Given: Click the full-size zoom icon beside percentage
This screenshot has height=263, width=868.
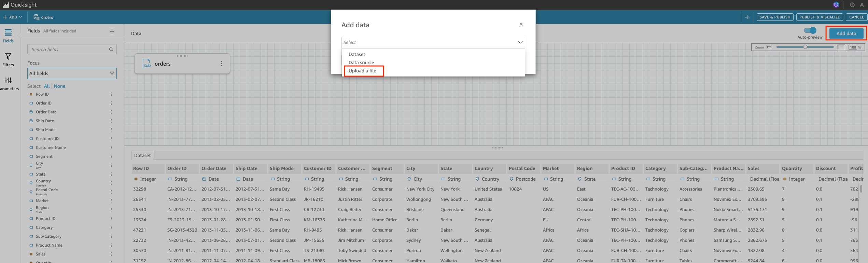Looking at the screenshot, I should (841, 47).
